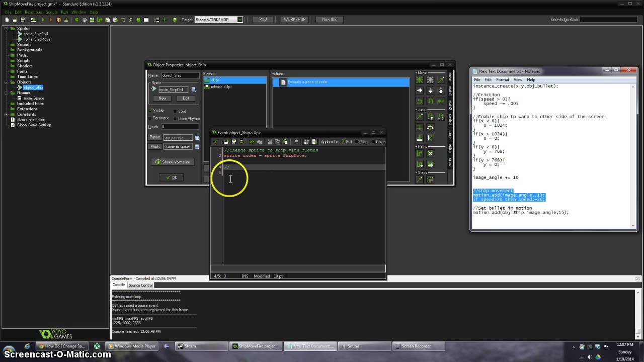Enable the Persistent checkbox

[x=150, y=118]
